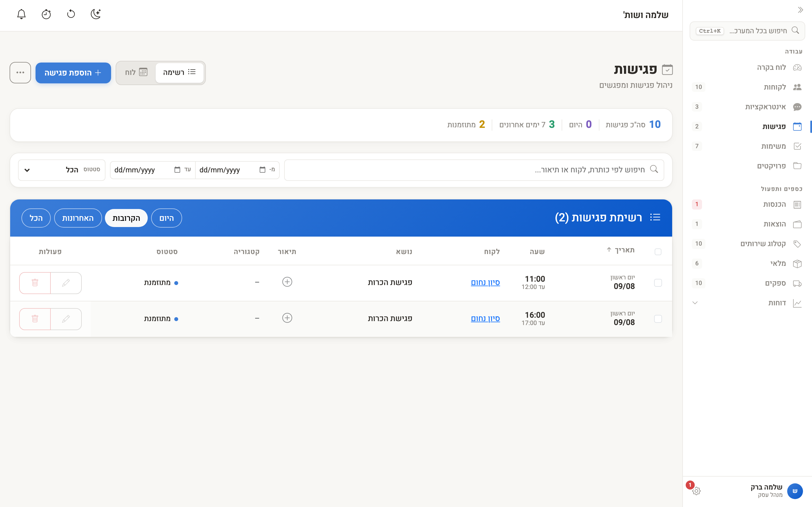Delete the 11:00 meeting via trash icon
Image resolution: width=812 pixels, height=507 pixels.
pyautogui.click(x=35, y=283)
